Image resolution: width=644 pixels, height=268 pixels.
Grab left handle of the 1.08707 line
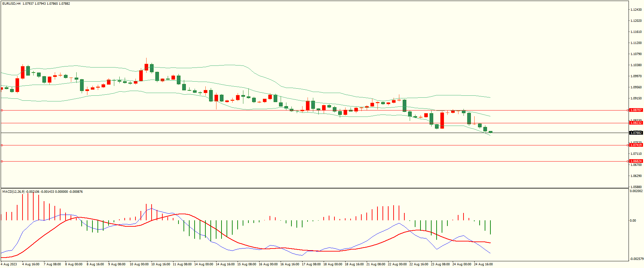tap(2, 110)
